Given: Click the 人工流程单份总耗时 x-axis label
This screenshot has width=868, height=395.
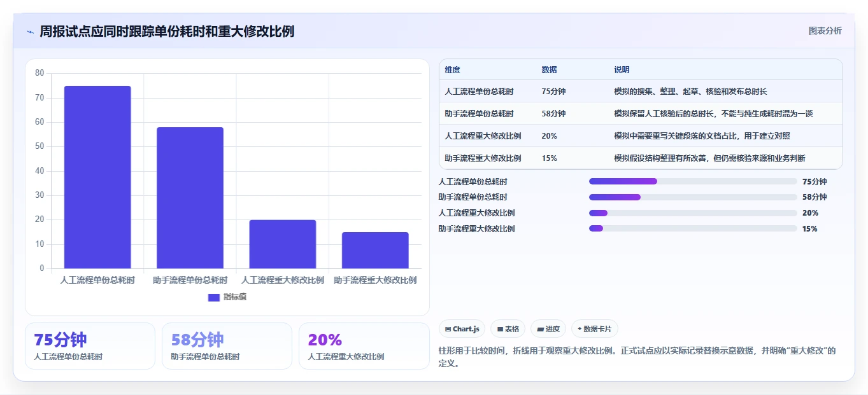Looking at the screenshot, I should pyautogui.click(x=97, y=280).
